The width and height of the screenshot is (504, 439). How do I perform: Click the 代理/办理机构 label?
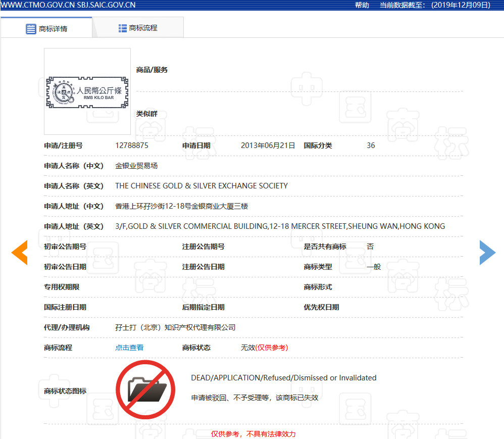click(x=67, y=327)
